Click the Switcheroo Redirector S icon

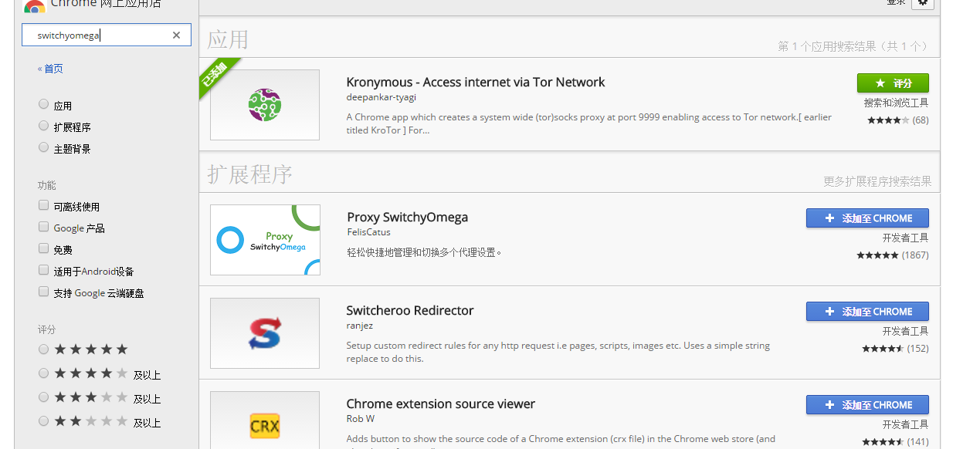click(265, 333)
